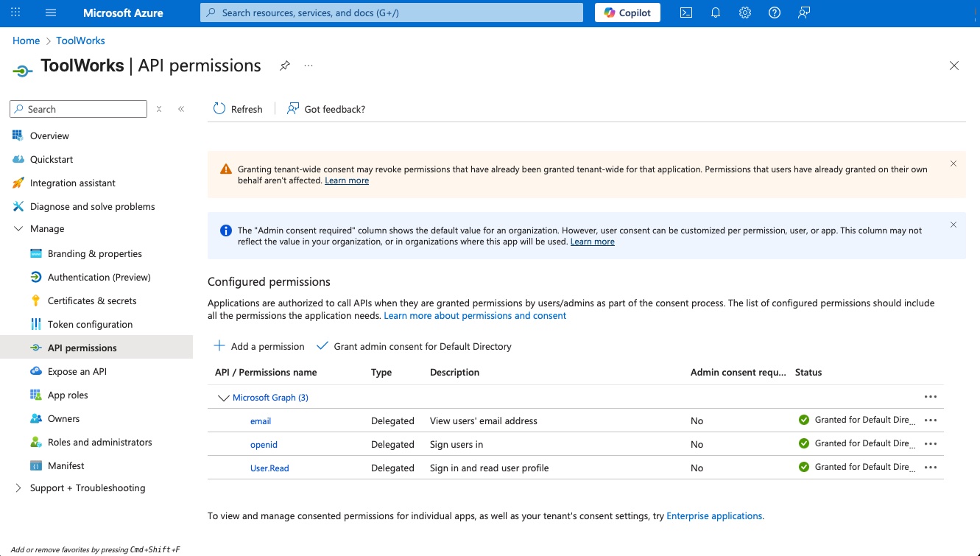Collapse the Microsoft Graph permissions group
The height and width of the screenshot is (556, 980).
(223, 398)
